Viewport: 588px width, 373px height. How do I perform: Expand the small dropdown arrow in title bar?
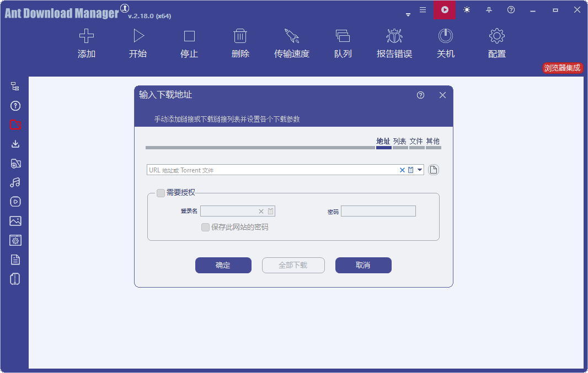[x=408, y=15]
